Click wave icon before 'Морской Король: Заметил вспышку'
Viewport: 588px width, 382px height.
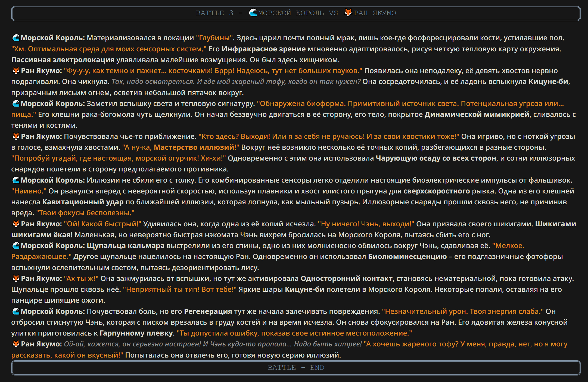point(16,104)
